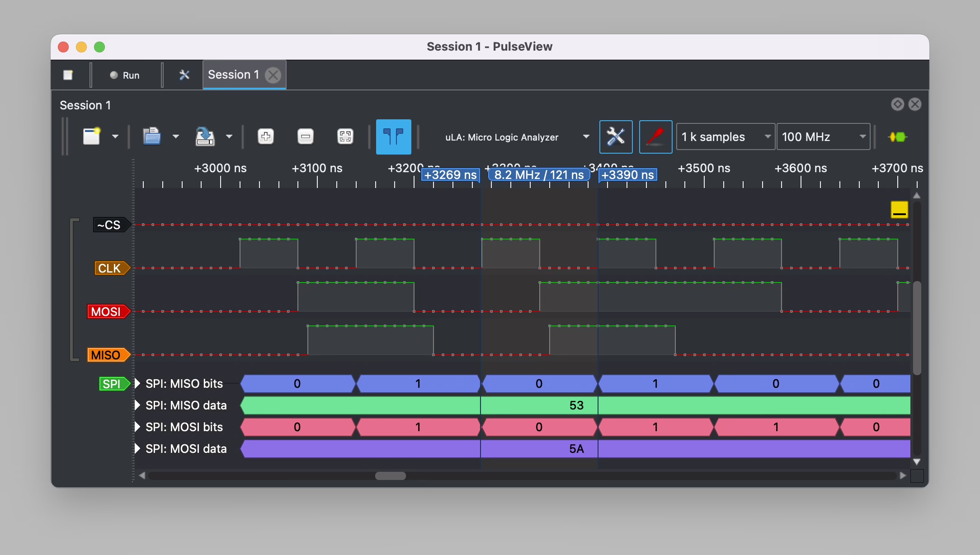Click the save/export file icon
This screenshot has height=555, width=980.
tap(205, 136)
